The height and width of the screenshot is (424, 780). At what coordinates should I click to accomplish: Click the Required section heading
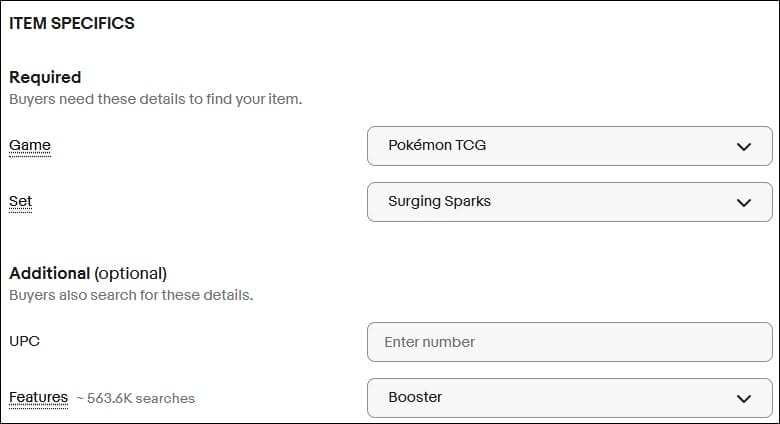[45, 77]
